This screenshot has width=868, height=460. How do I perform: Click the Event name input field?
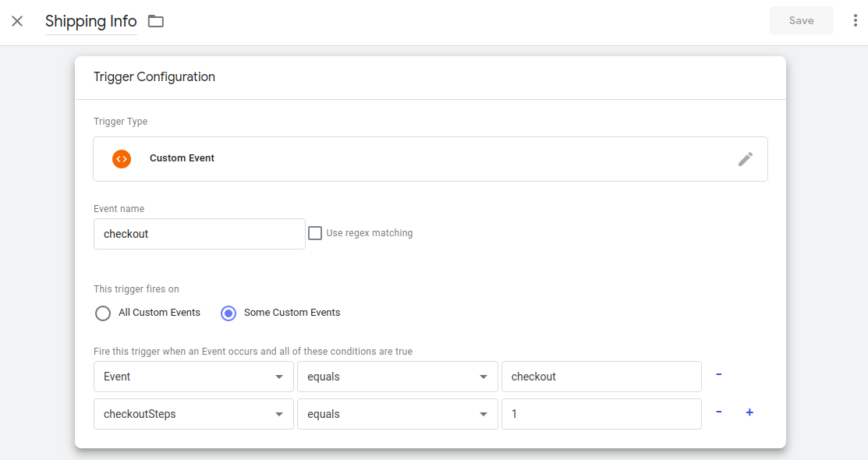pos(199,234)
